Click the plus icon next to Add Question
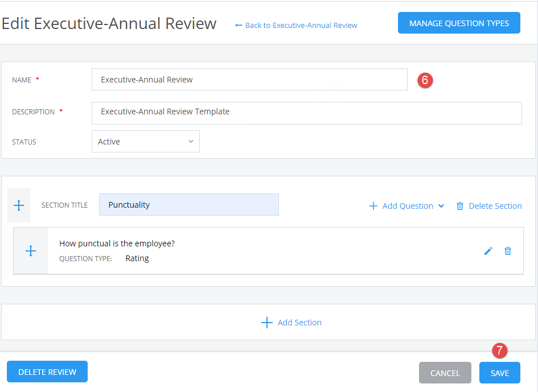 [x=373, y=206]
